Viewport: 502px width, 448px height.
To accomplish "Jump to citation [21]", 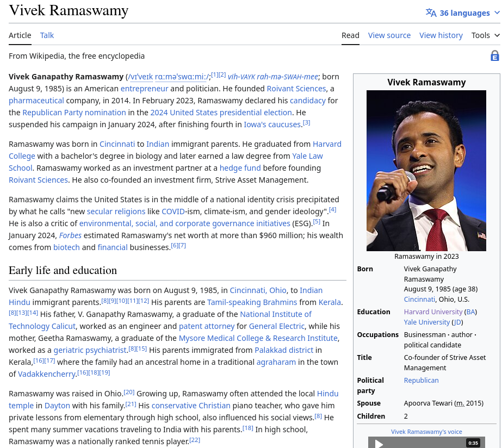I will click(131, 404).
